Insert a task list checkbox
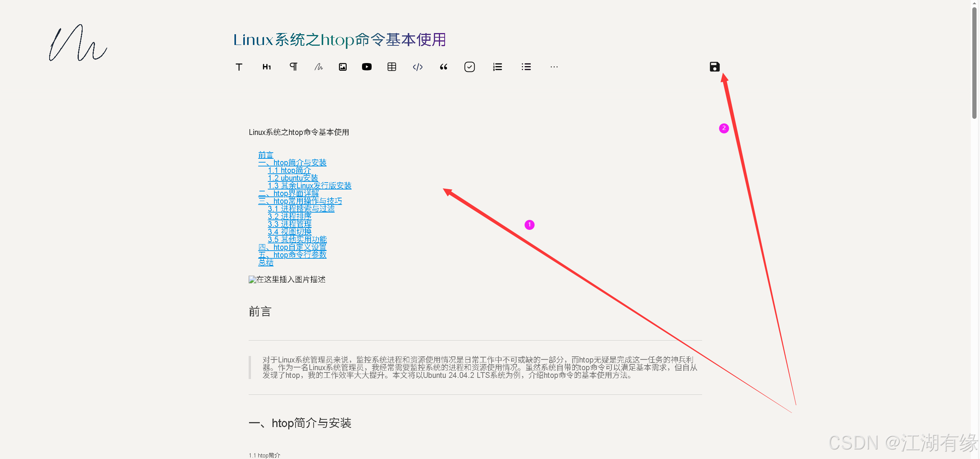Viewport: 980px width, 459px height. tap(470, 67)
